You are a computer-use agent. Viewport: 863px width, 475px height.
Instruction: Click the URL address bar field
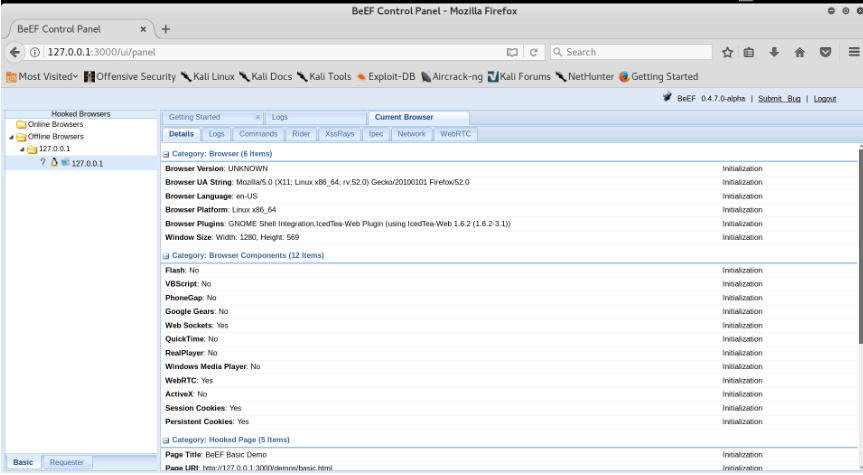[x=272, y=52]
